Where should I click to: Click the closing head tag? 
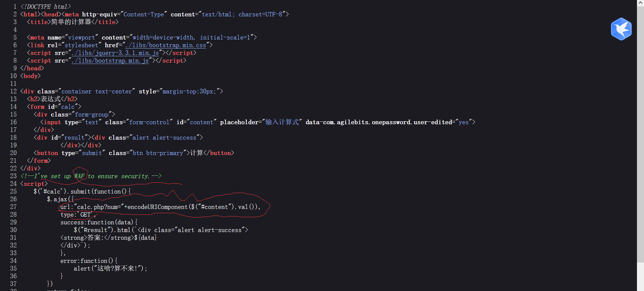[x=32, y=68]
